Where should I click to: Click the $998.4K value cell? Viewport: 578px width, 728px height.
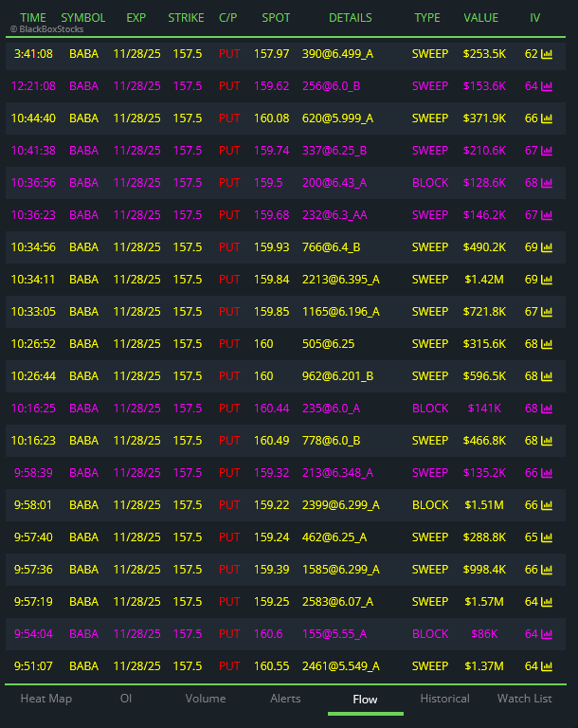pyautogui.click(x=484, y=570)
